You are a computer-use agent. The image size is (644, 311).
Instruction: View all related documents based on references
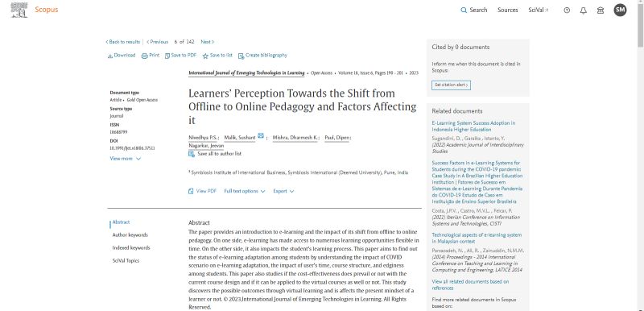point(470,284)
